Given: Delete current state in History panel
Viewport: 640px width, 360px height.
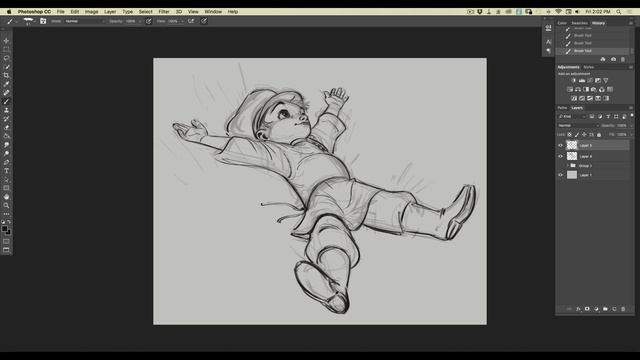Looking at the screenshot, I should (x=623, y=60).
